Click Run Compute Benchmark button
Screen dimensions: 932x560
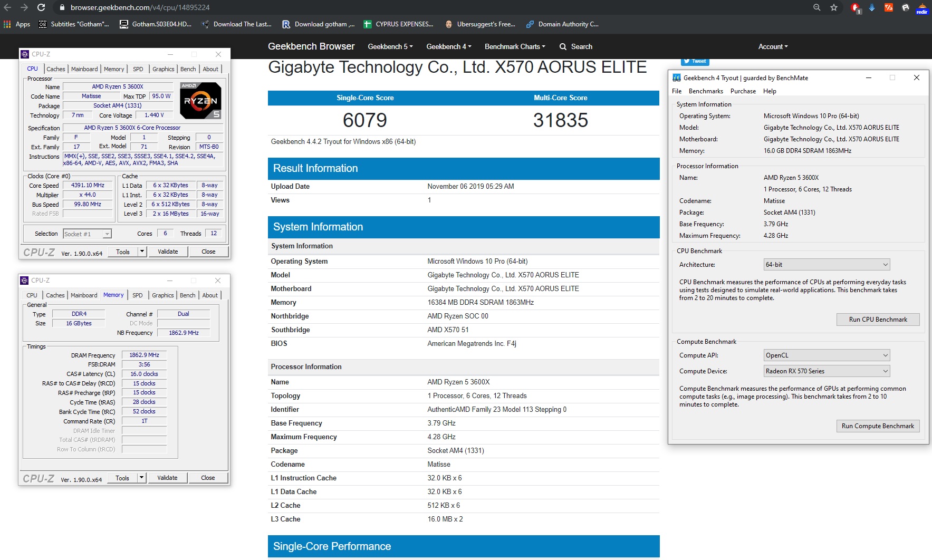pos(878,426)
